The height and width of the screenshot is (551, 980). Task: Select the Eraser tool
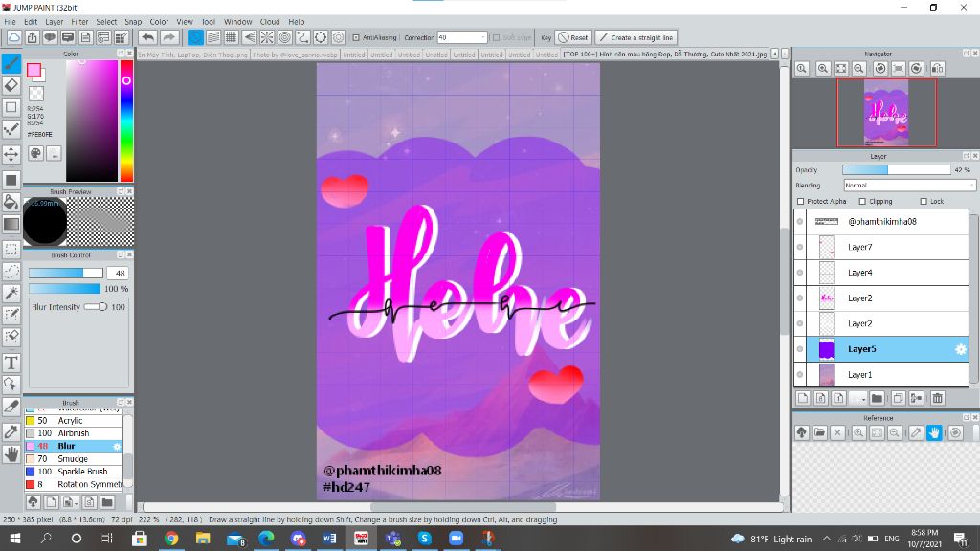(11, 85)
